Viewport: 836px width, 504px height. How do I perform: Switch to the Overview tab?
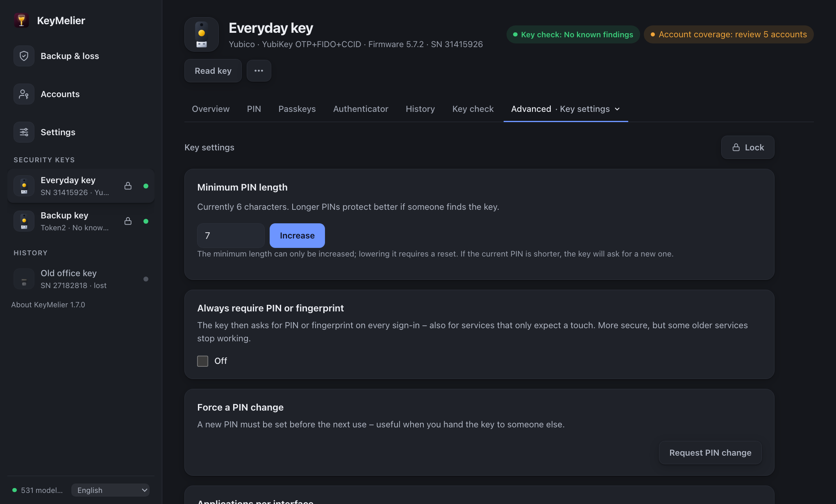tap(211, 109)
